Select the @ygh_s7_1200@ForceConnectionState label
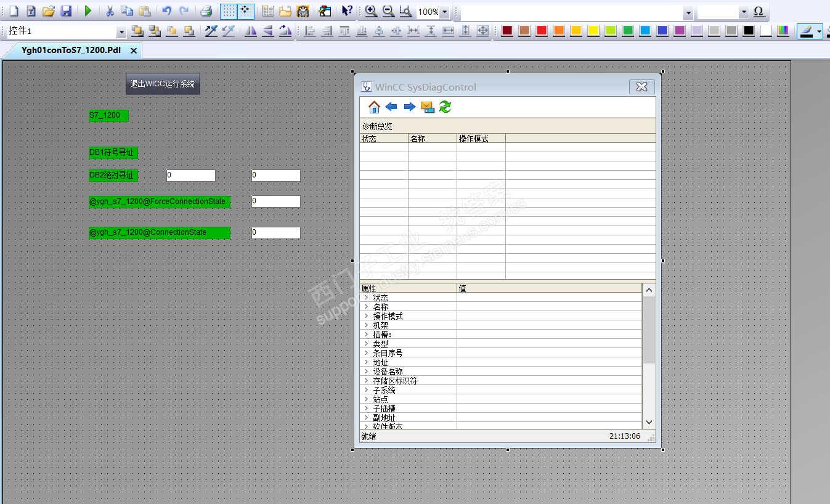This screenshot has height=504, width=830. pos(160,202)
